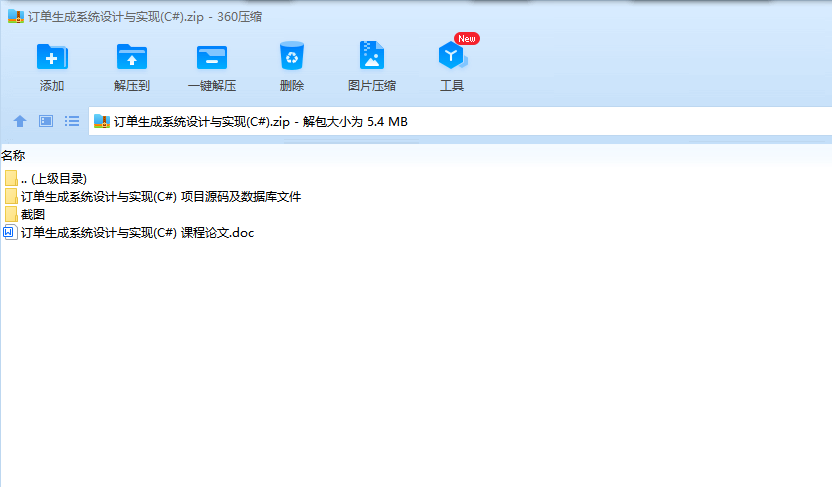Screen dimensions: 832x487
Task: Switch to thumbnail view icon
Action: coord(46,121)
